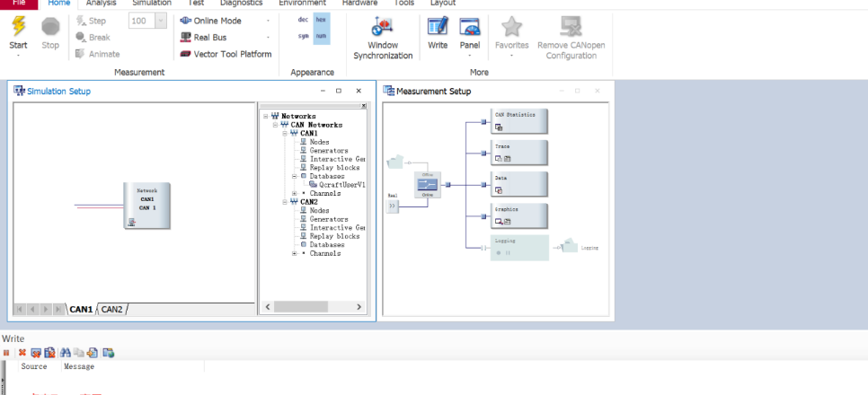Expand Channels under CAN2
Viewport: 868px width, 395px height.
tap(294, 253)
